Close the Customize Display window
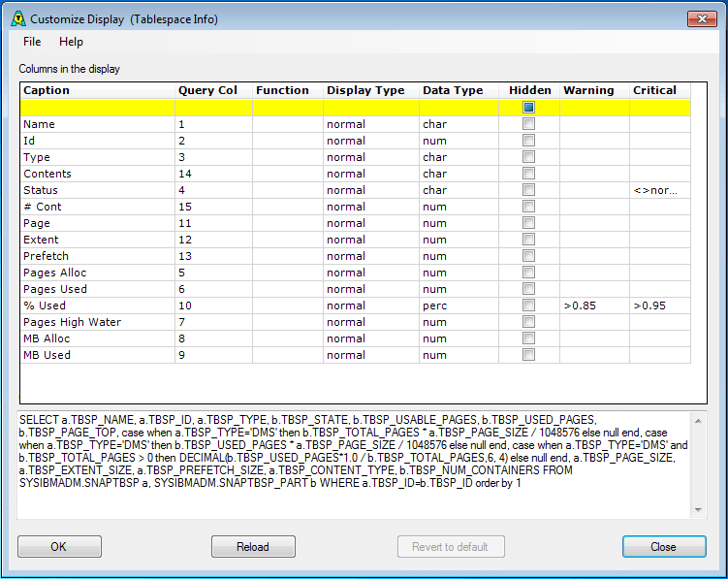This screenshot has height=579, width=728. click(x=702, y=18)
